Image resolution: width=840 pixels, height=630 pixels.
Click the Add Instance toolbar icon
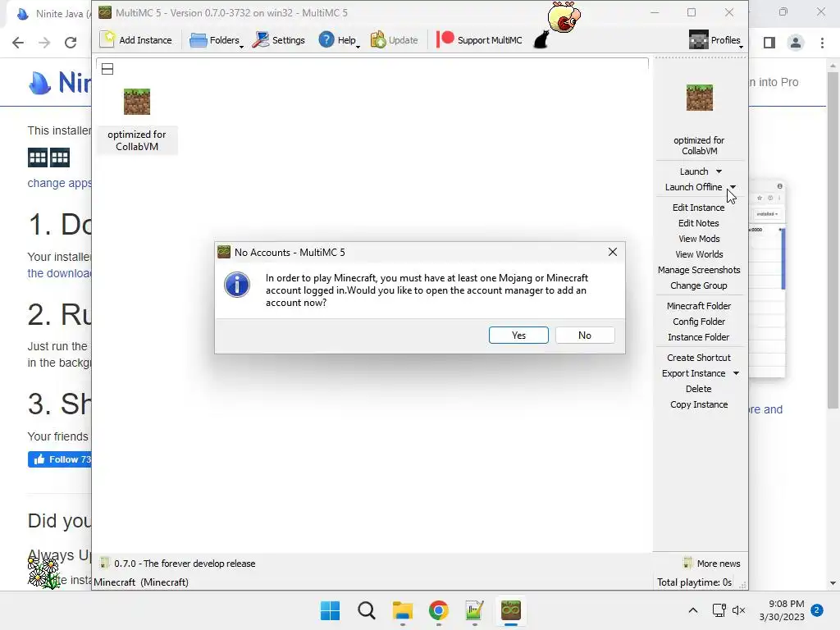point(107,39)
